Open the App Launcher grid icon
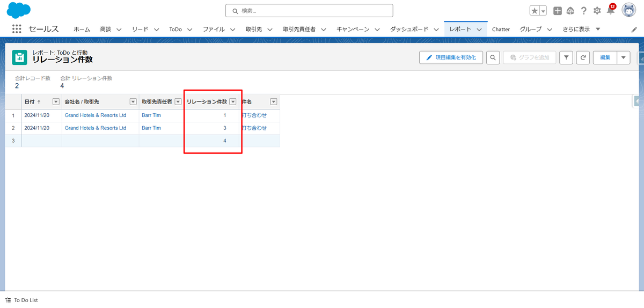The image size is (644, 308). click(17, 29)
